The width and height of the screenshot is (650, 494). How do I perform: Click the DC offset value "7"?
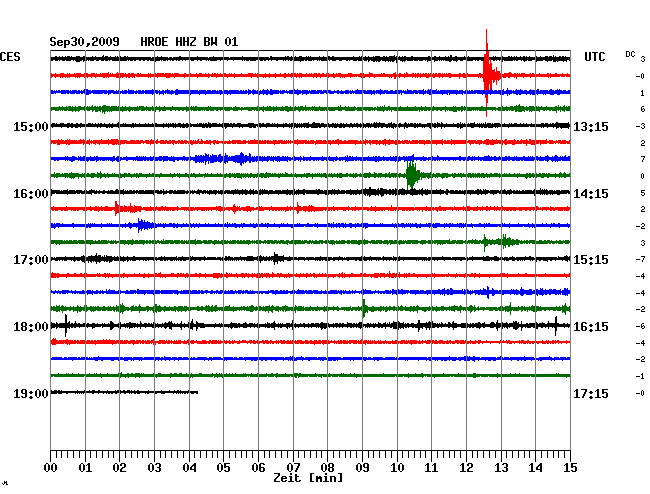coord(643,159)
